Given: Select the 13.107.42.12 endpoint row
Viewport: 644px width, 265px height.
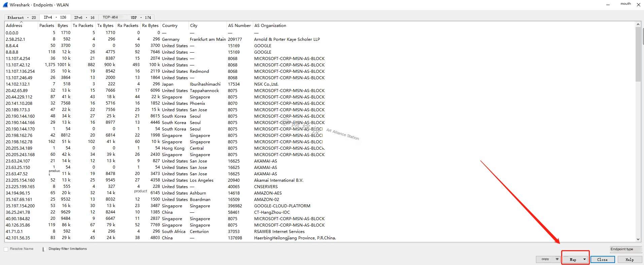Looking at the screenshot, I should (319, 65).
